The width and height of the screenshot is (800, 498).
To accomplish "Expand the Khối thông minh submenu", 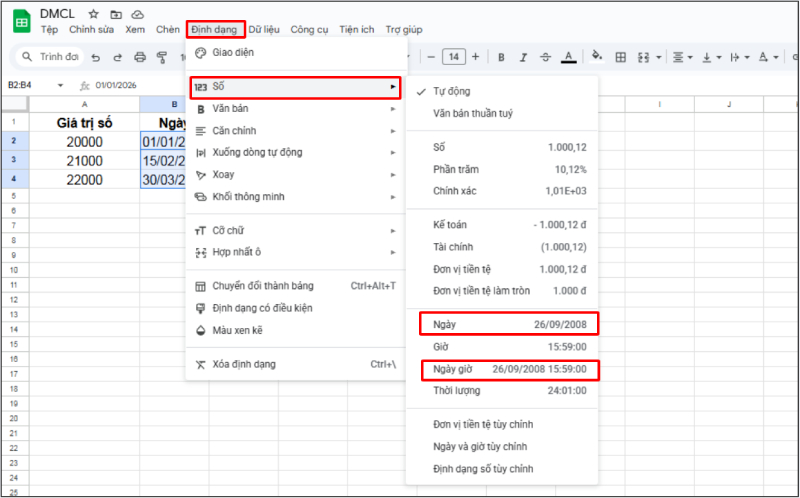I will point(296,197).
